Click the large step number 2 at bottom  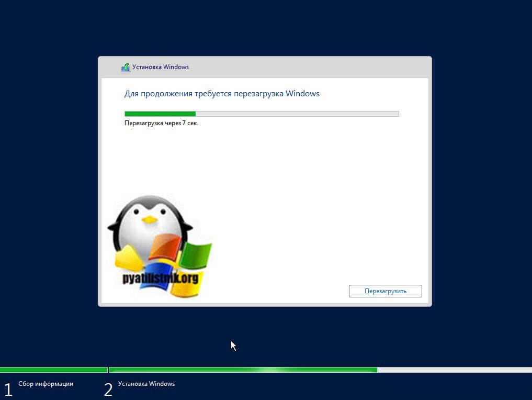[x=108, y=390]
